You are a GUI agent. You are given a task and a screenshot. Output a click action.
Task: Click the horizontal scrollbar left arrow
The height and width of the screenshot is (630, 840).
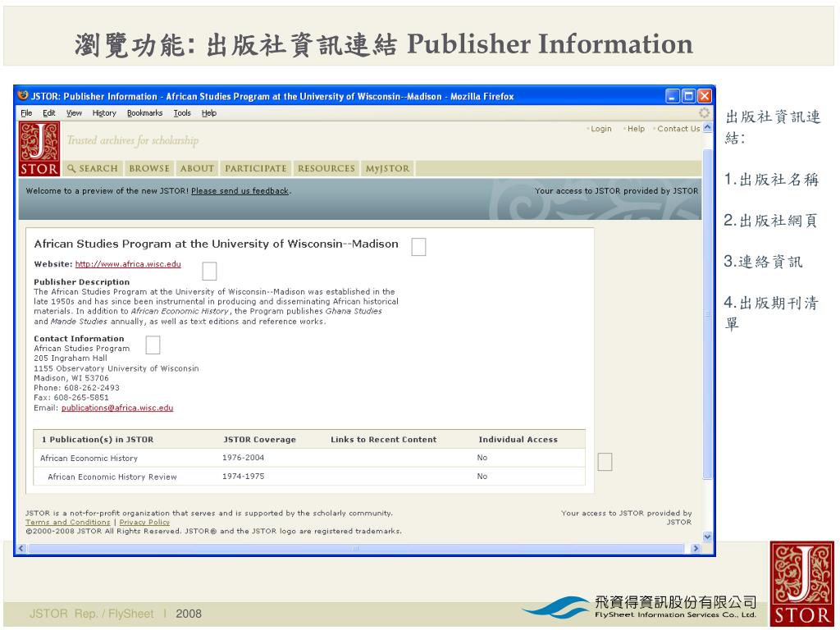21,548
